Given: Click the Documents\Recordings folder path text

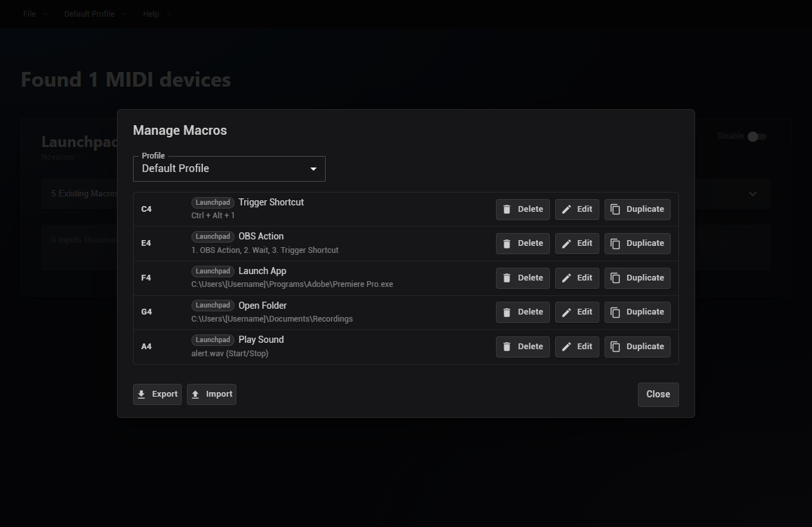Looking at the screenshot, I should tap(272, 319).
